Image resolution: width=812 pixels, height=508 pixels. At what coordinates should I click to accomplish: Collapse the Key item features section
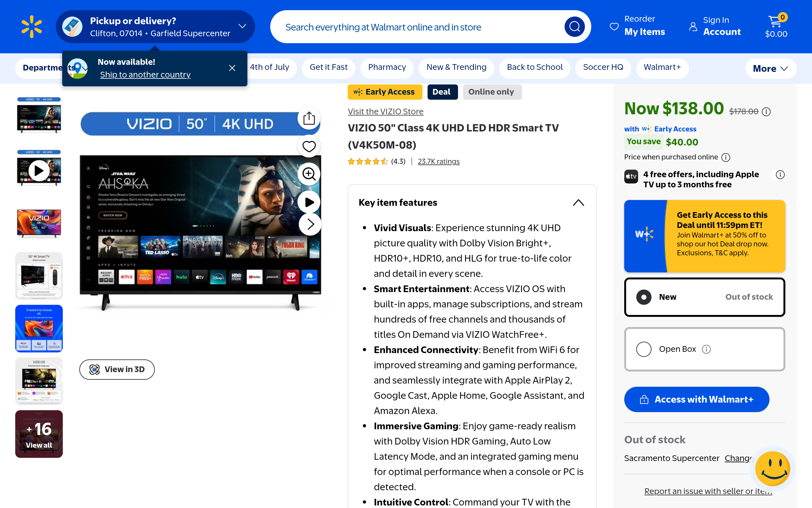pos(578,203)
